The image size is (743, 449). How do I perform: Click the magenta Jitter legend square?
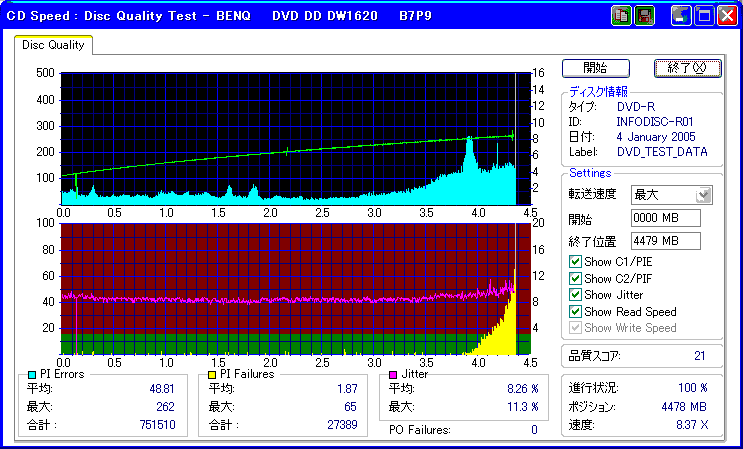click(393, 375)
